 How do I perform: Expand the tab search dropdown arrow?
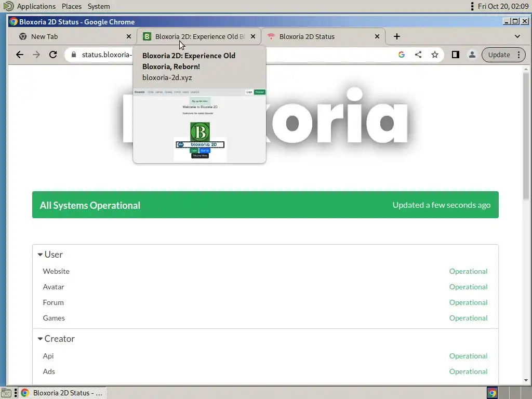[x=517, y=36]
